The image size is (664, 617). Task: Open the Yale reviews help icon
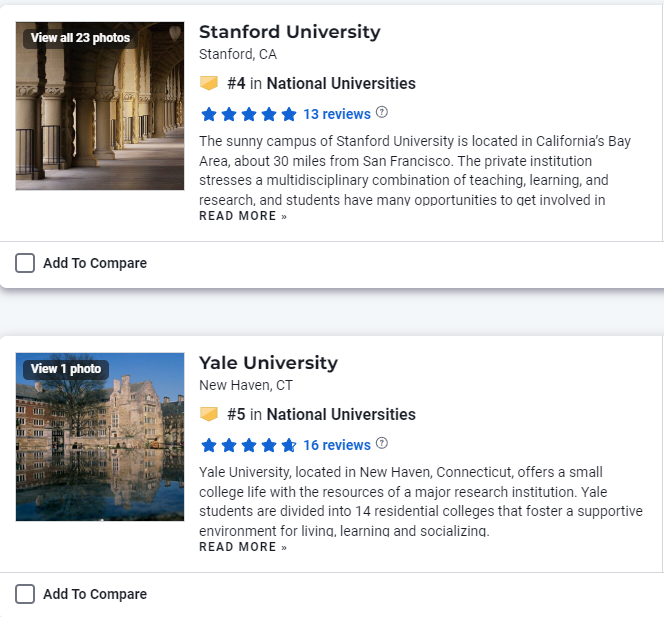(x=382, y=443)
